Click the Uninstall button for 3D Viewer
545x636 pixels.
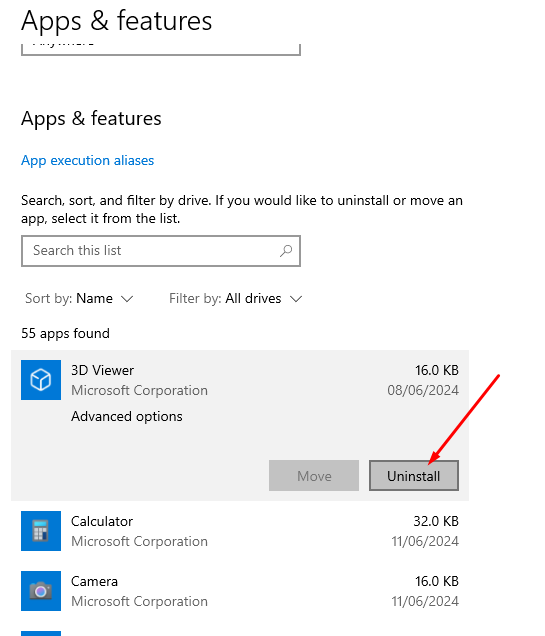(414, 475)
